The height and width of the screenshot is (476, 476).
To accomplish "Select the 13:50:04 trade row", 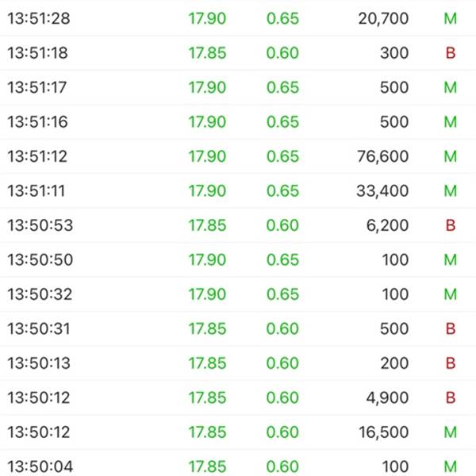I will pyautogui.click(x=238, y=464).
